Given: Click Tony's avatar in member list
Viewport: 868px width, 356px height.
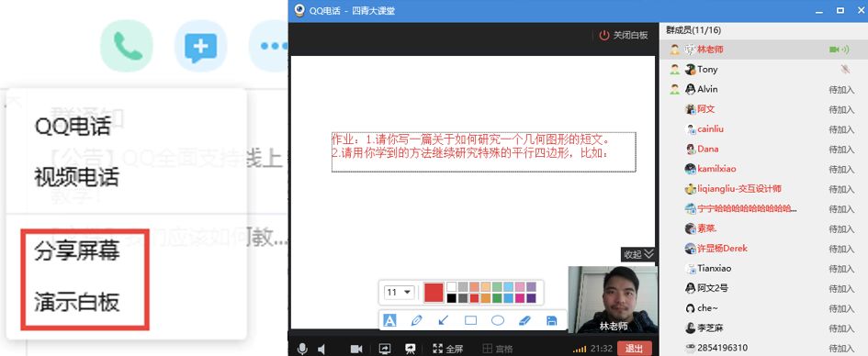Looking at the screenshot, I should (x=691, y=69).
